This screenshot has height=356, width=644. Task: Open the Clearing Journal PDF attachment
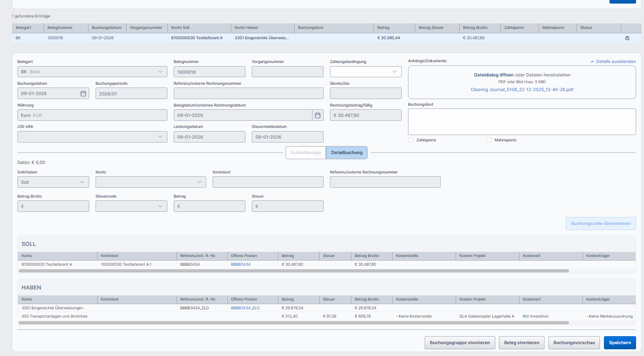point(522,90)
